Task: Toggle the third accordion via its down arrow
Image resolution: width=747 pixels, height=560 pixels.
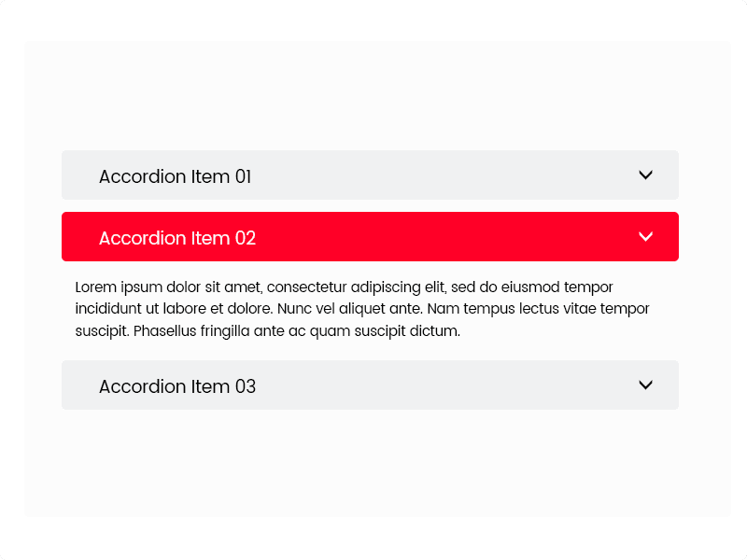Action: [645, 385]
